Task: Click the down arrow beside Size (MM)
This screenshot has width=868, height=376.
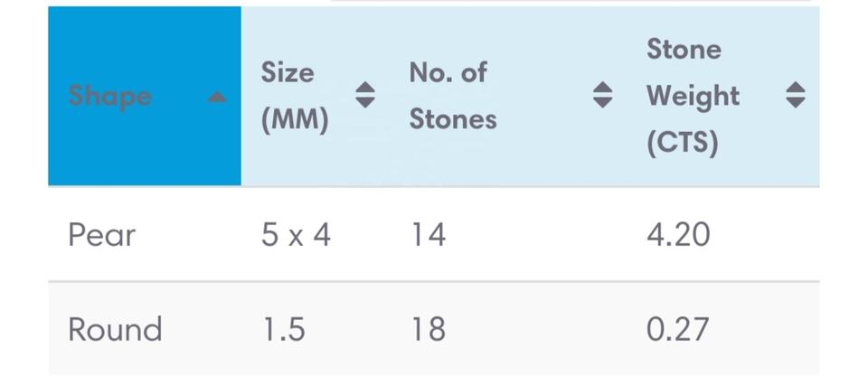Action: tap(364, 103)
